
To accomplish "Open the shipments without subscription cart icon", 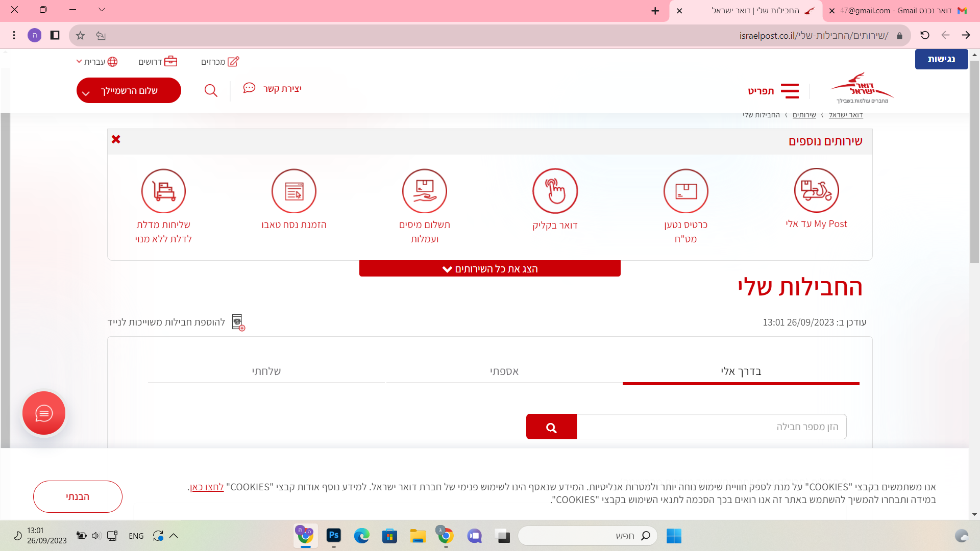I will tap(163, 191).
